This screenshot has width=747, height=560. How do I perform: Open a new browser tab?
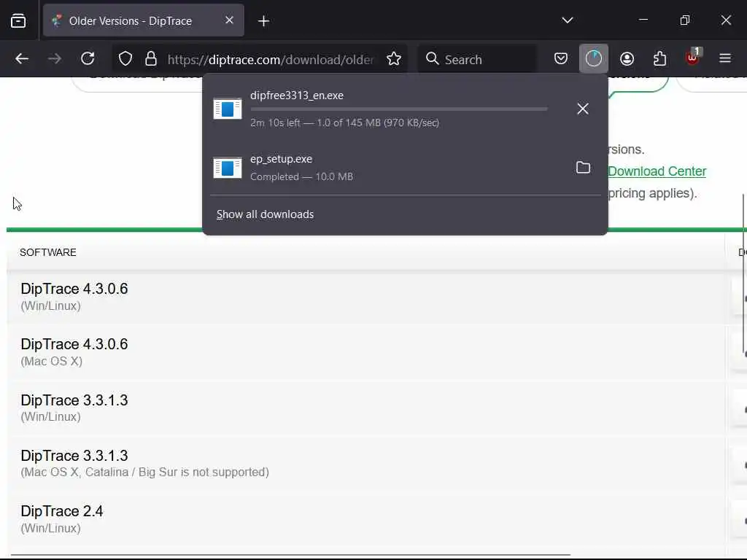click(263, 21)
